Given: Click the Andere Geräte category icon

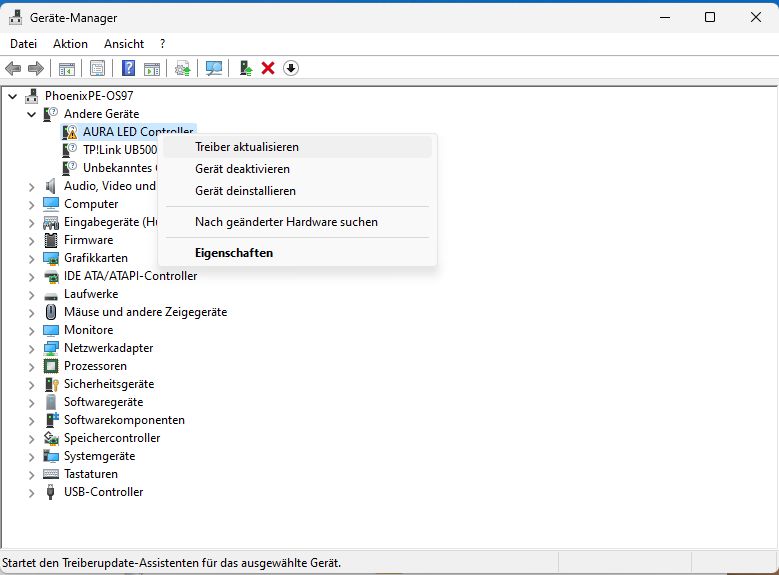Looking at the screenshot, I should click(x=51, y=114).
